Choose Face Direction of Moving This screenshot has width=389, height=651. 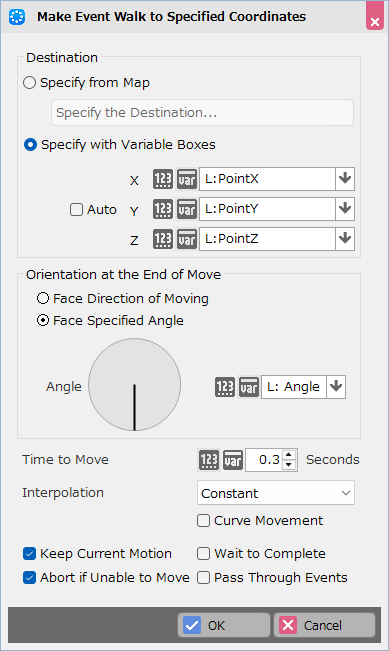pos(43,298)
